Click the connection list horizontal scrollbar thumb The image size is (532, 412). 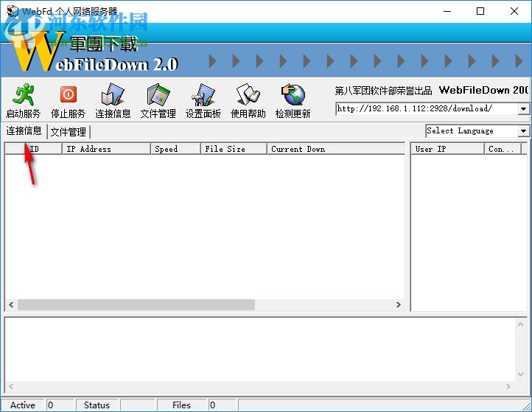[136, 304]
